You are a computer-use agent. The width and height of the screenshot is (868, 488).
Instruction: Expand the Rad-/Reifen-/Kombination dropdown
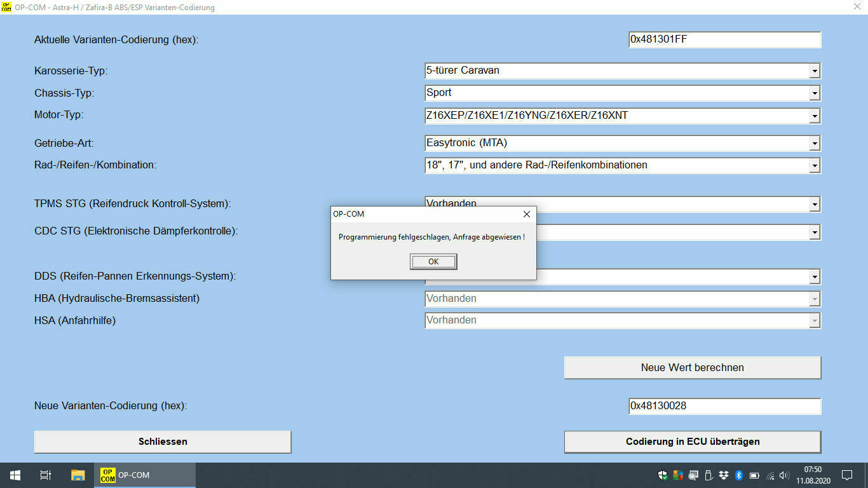click(x=814, y=166)
